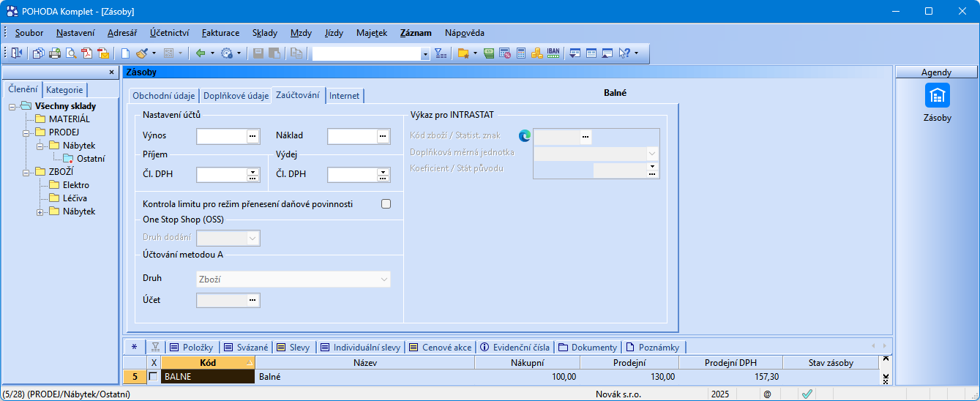Switch to the Obchodní údaje tab
Screen dimensions: 980x401
(163, 96)
